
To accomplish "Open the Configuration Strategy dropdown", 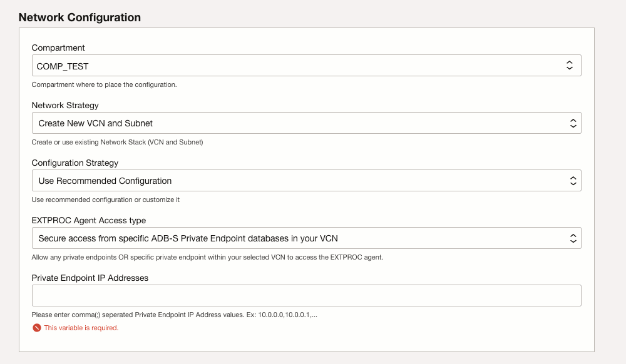I will click(307, 180).
